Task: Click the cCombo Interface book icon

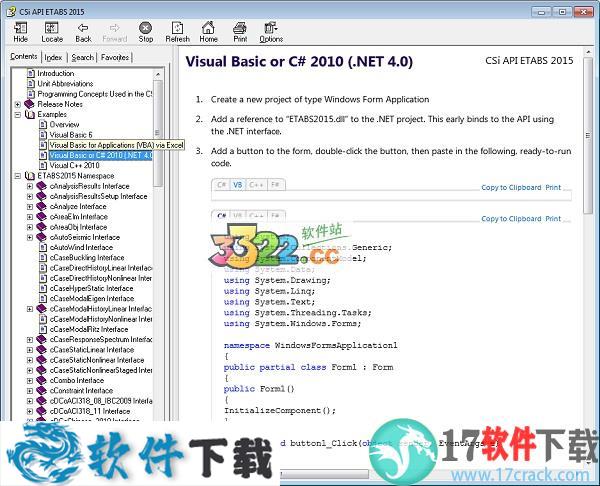Action: (x=41, y=380)
